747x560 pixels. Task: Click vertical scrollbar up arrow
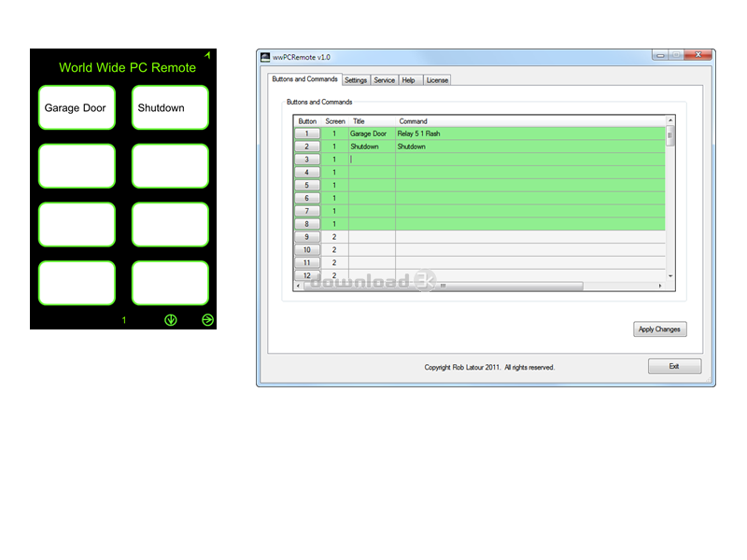pyautogui.click(x=670, y=120)
